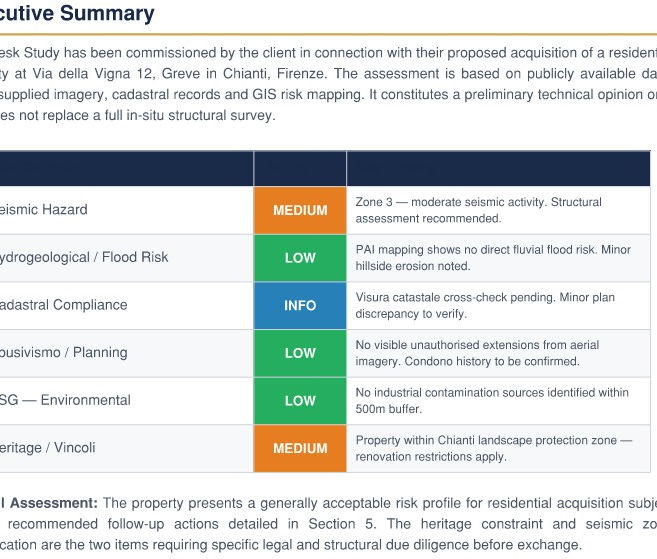Click the LOW badge for Environmental row
Image resolution: width=657 pixels, height=559 pixels.
[300, 401]
